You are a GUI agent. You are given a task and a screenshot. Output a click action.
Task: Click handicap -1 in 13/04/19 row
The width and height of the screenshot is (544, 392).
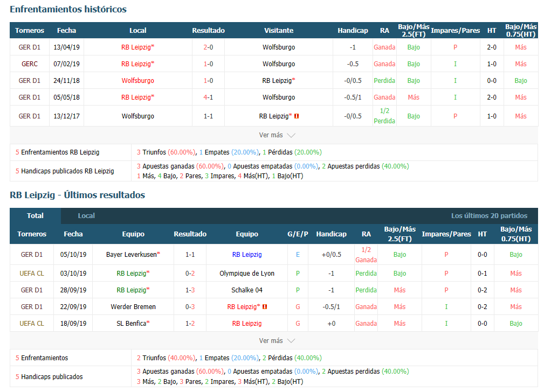[353, 47]
